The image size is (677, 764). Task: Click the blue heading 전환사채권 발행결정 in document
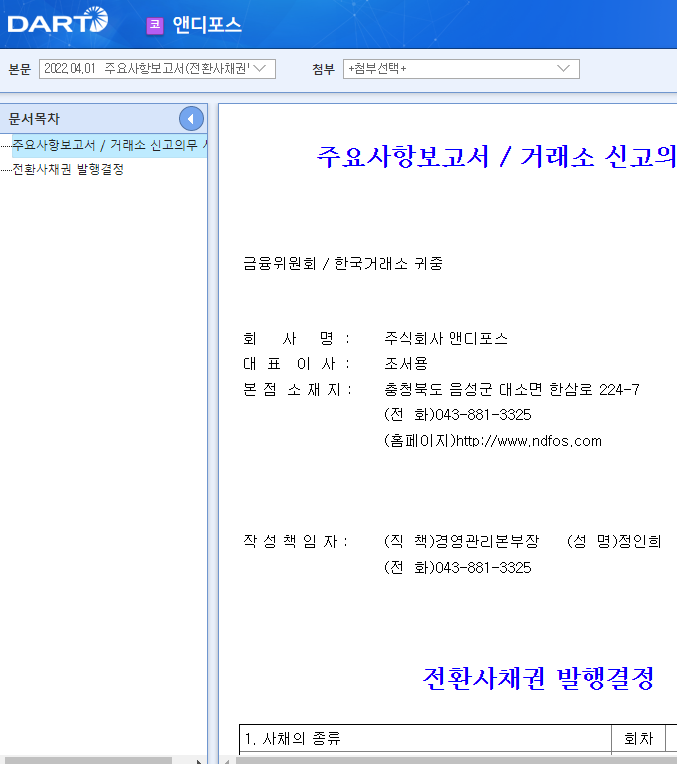538,678
